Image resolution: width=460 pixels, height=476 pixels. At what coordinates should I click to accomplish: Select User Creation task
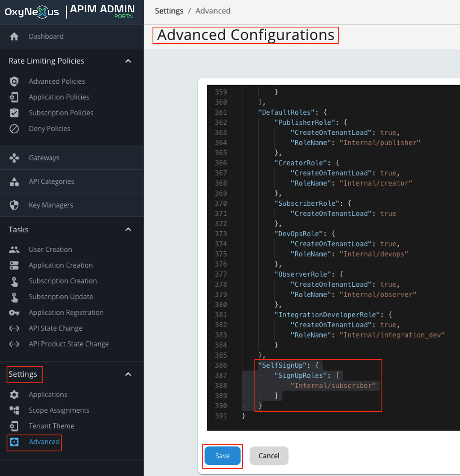tap(51, 250)
